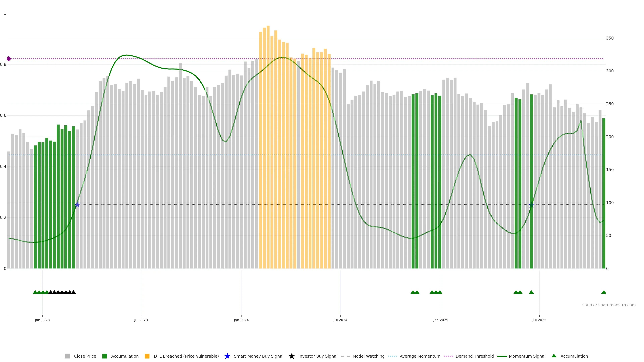Click the Jan 2024 axis label

241,320
